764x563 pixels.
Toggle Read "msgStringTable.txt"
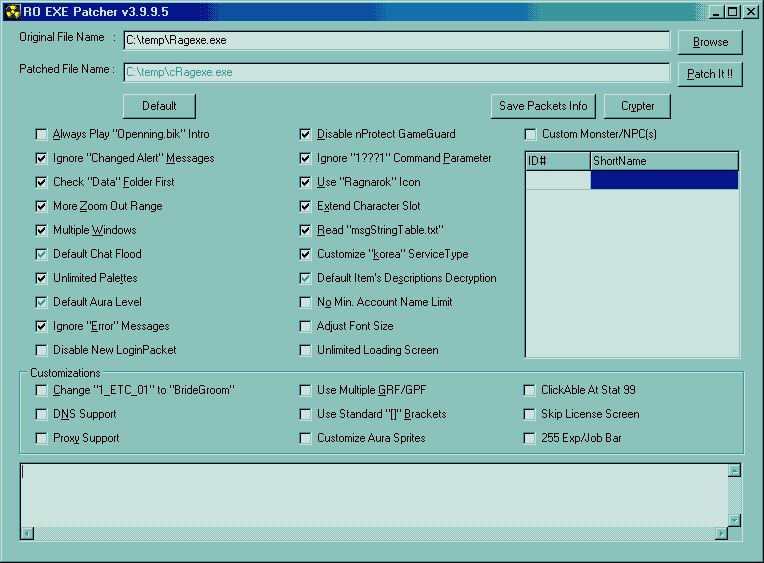[306, 230]
